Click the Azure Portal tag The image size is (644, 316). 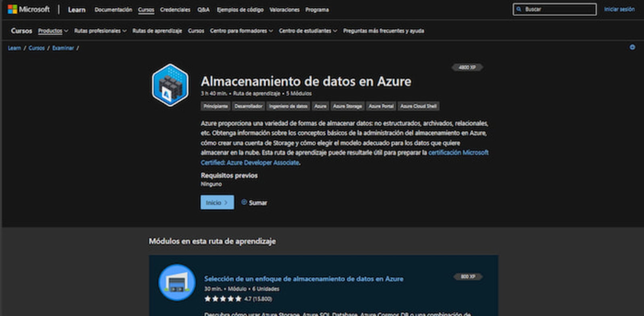(x=381, y=106)
